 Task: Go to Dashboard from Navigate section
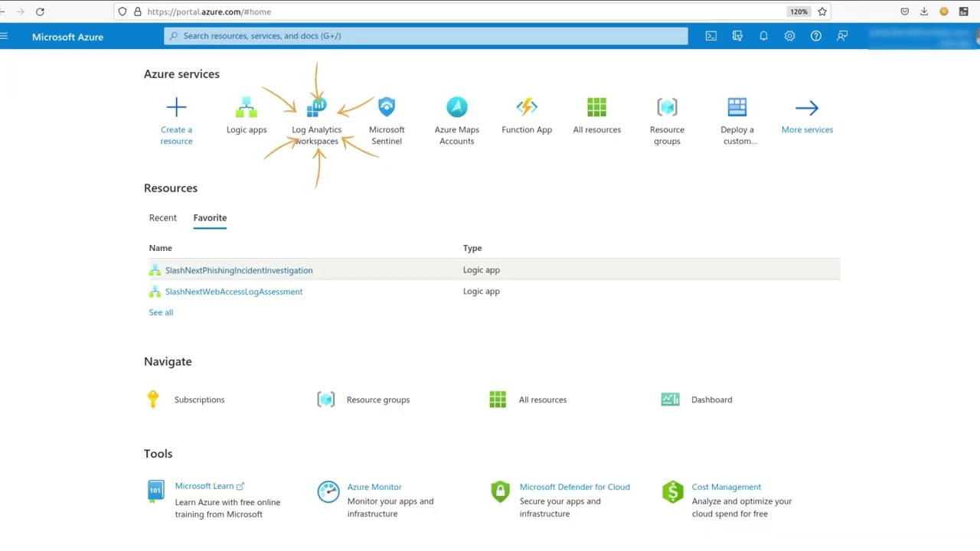(711, 399)
